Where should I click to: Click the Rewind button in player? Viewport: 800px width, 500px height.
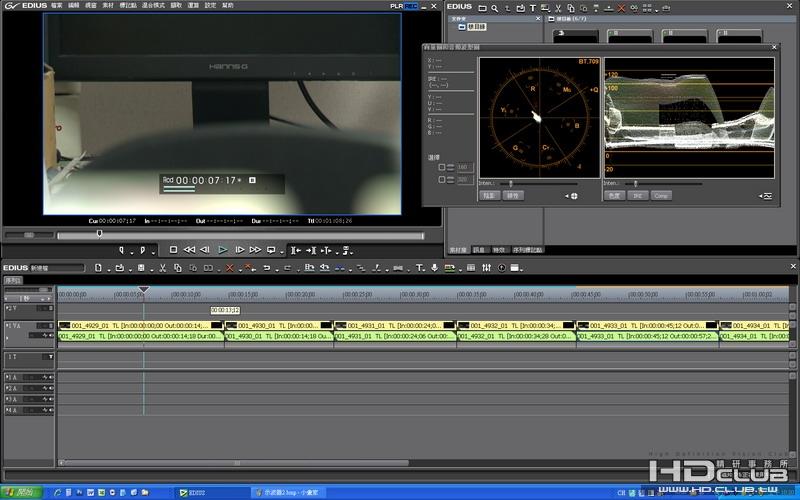(x=189, y=250)
